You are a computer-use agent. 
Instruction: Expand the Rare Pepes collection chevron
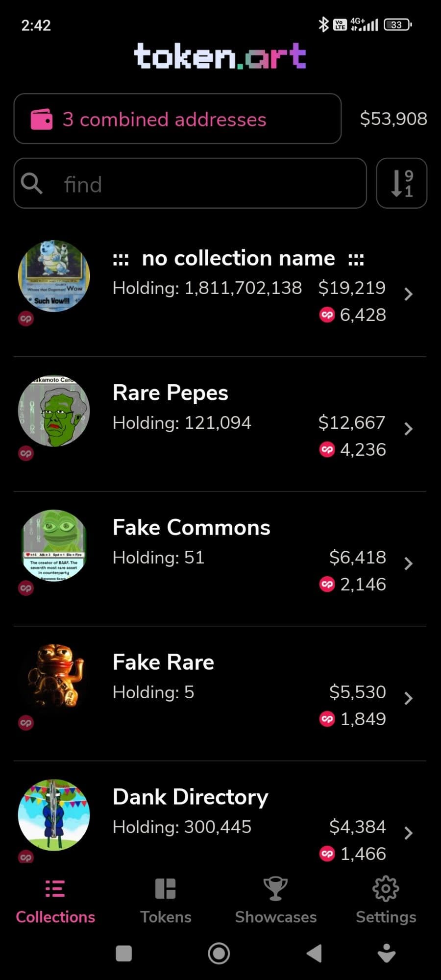tap(408, 429)
